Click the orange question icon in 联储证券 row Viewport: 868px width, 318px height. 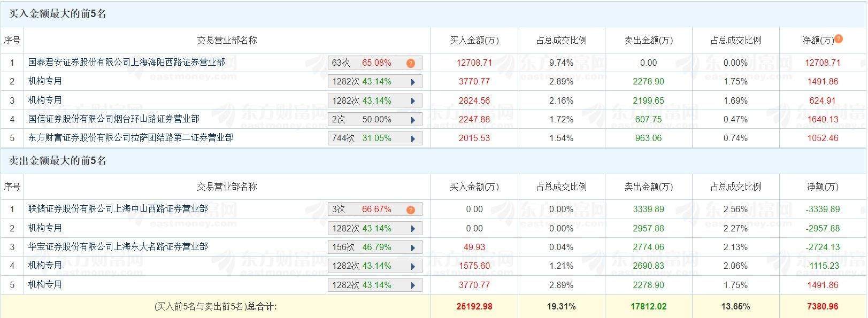pyautogui.click(x=410, y=210)
